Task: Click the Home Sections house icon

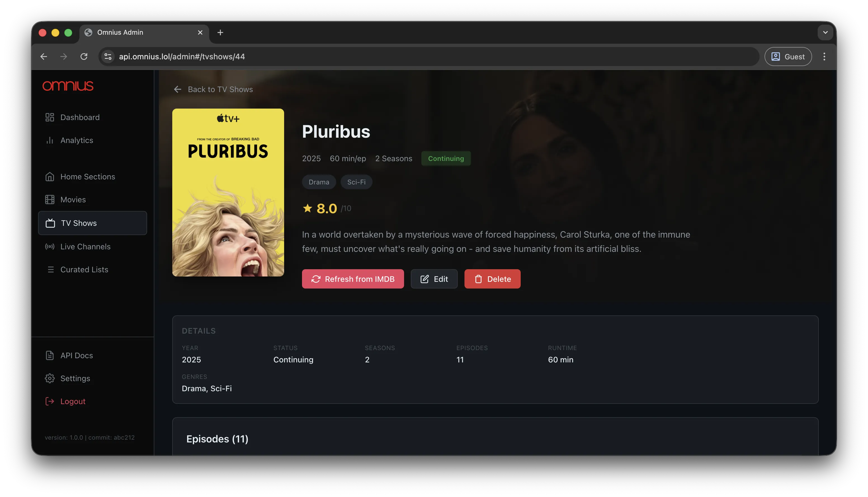Action: (x=50, y=177)
